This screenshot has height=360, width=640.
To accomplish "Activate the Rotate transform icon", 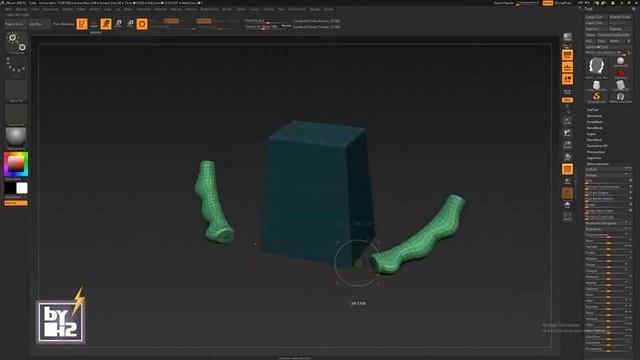I will (x=130, y=24).
